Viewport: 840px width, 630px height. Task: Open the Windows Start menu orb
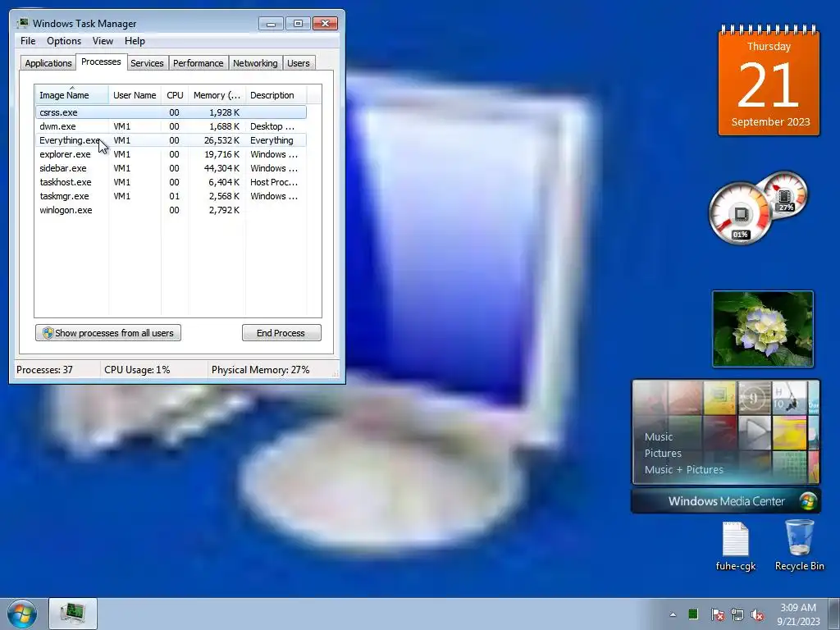click(22, 614)
